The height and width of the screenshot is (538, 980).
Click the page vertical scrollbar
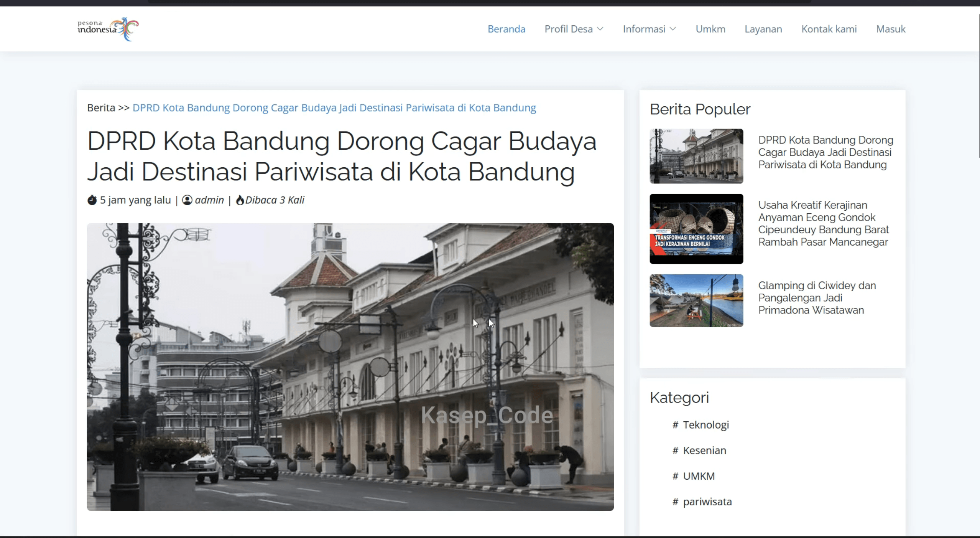[978, 86]
